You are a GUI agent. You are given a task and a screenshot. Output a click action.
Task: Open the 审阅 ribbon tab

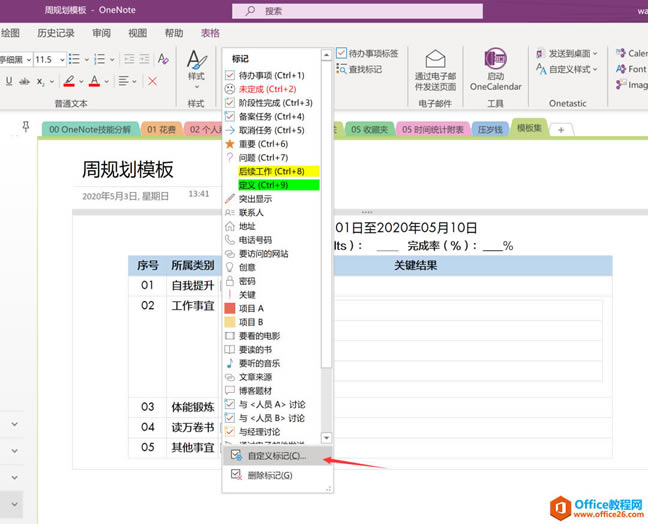coord(101,33)
